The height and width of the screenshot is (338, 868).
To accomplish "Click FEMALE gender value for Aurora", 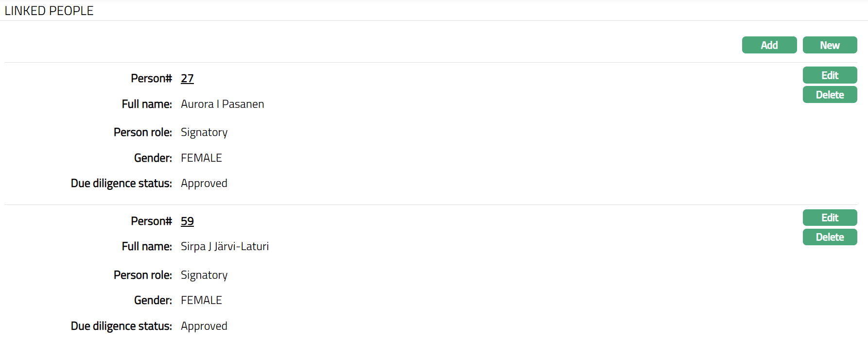I will tap(201, 158).
